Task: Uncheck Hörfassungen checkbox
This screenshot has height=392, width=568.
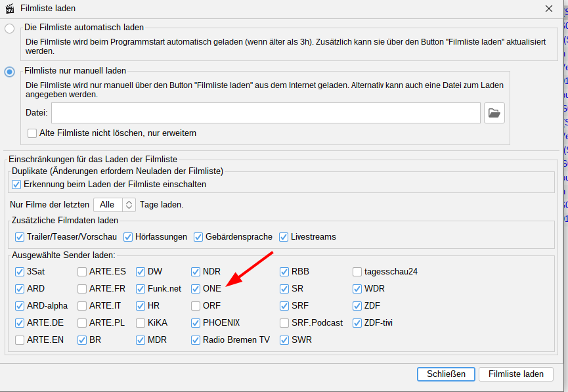Action: [x=128, y=237]
